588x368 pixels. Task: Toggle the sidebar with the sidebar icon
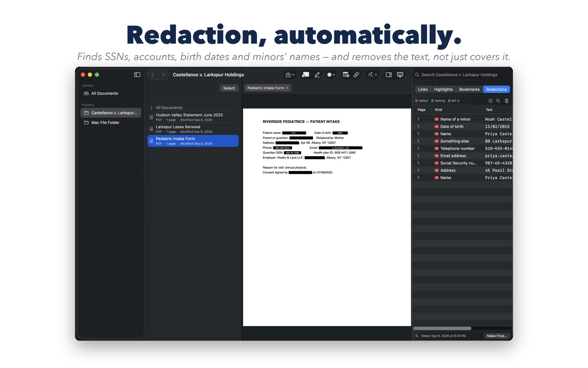(137, 74)
